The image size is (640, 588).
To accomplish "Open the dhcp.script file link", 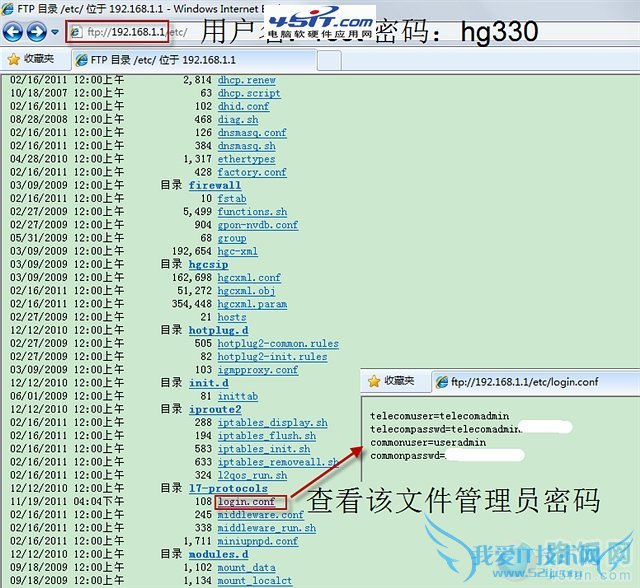I will click(249, 93).
